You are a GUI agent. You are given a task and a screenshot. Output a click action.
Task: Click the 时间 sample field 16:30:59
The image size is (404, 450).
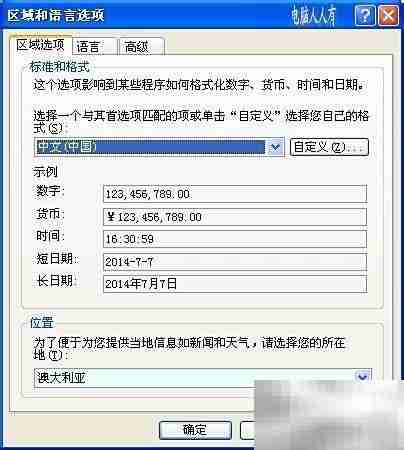[x=235, y=239]
